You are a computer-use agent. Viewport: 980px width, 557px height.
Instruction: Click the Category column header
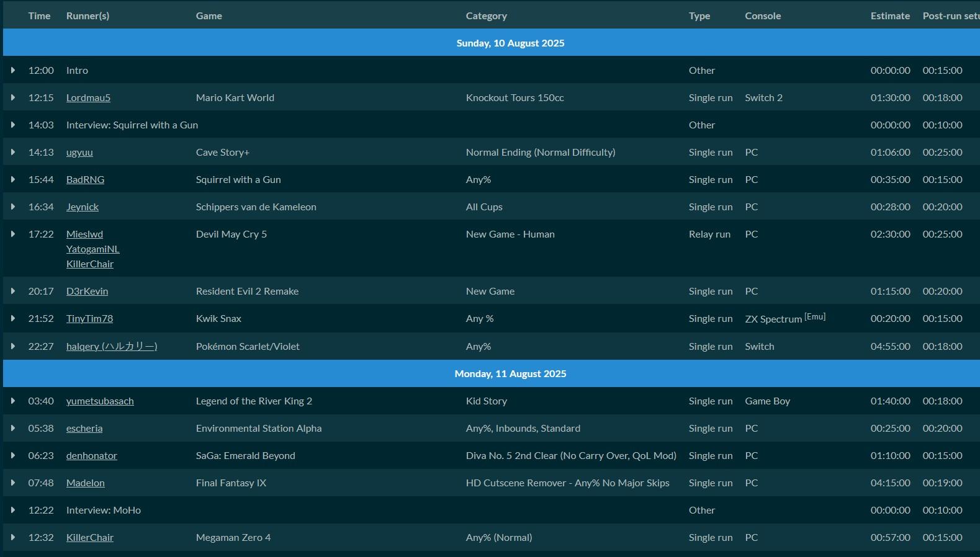point(487,16)
